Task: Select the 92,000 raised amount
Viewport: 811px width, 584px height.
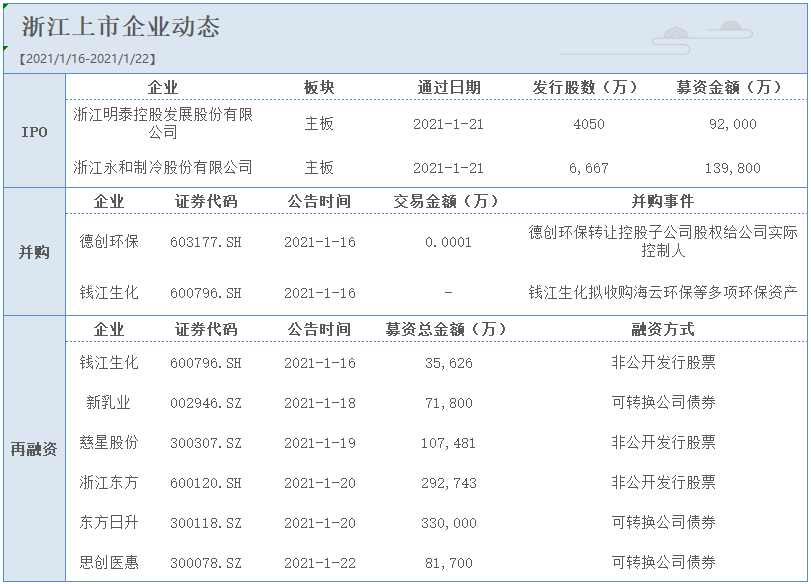Action: (x=732, y=124)
